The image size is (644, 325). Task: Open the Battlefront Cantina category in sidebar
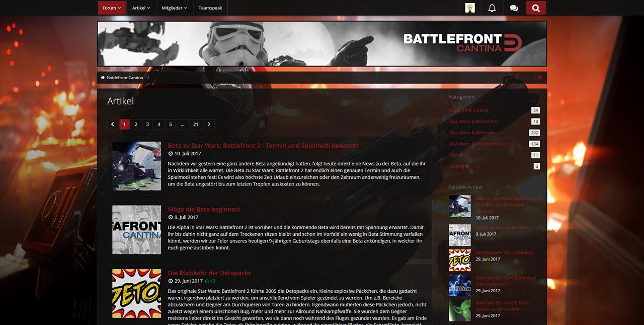coord(469,110)
